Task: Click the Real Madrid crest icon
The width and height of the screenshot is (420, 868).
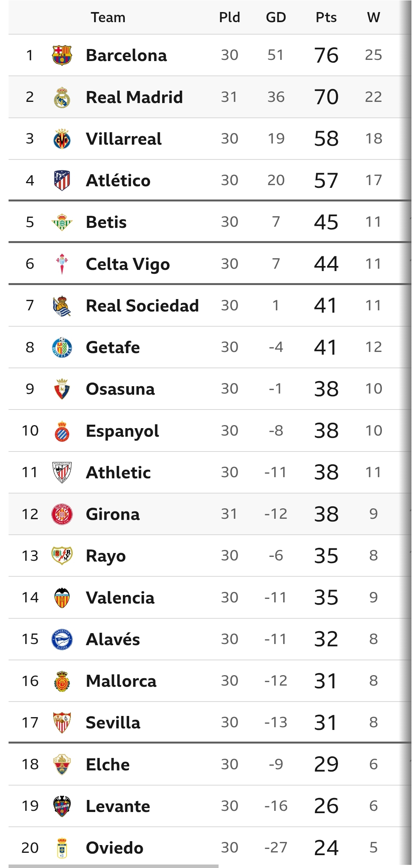Action: (62, 97)
